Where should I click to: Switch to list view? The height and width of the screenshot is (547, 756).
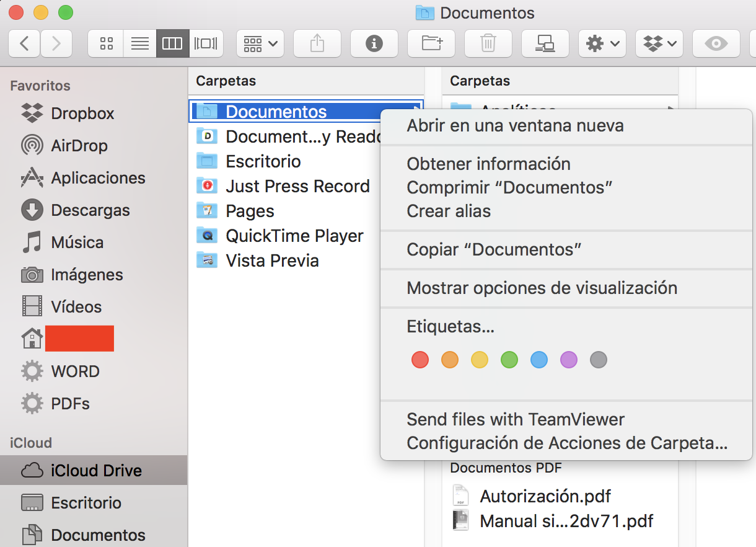pos(140,43)
